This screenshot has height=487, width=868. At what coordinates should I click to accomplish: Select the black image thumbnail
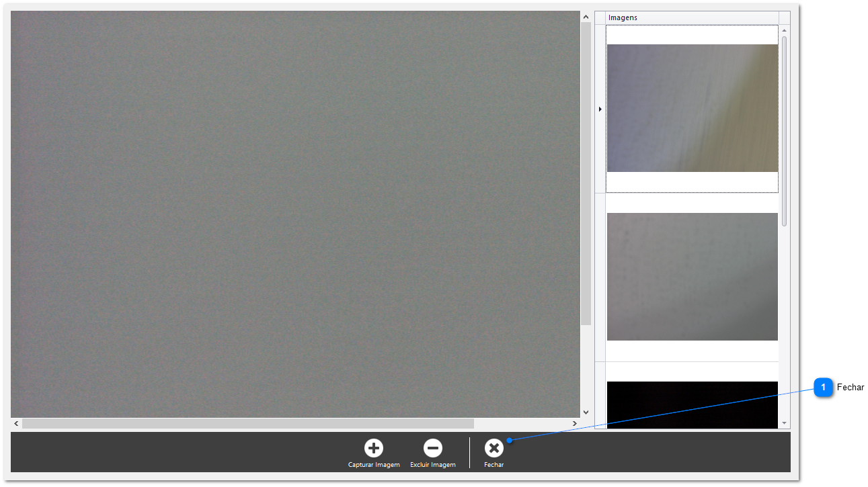tap(692, 404)
